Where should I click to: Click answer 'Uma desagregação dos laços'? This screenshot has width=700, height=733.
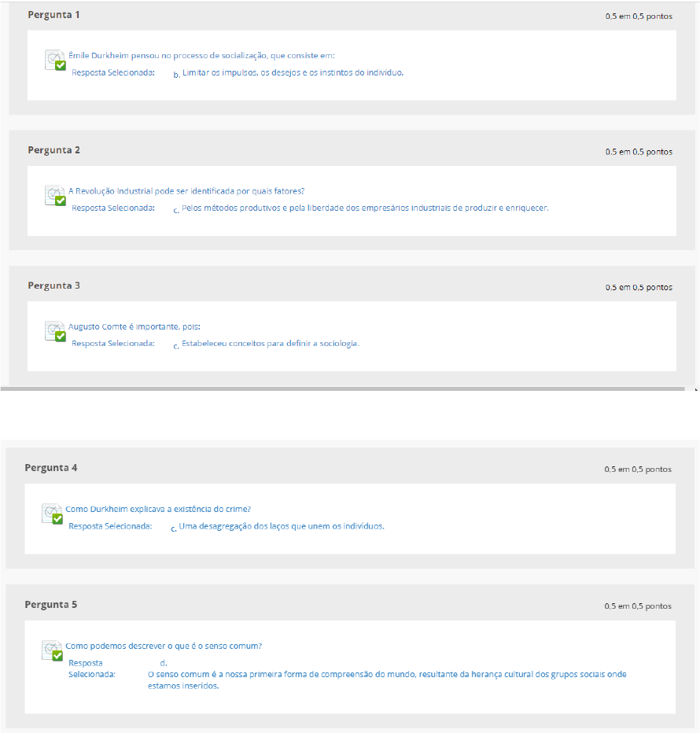(282, 526)
